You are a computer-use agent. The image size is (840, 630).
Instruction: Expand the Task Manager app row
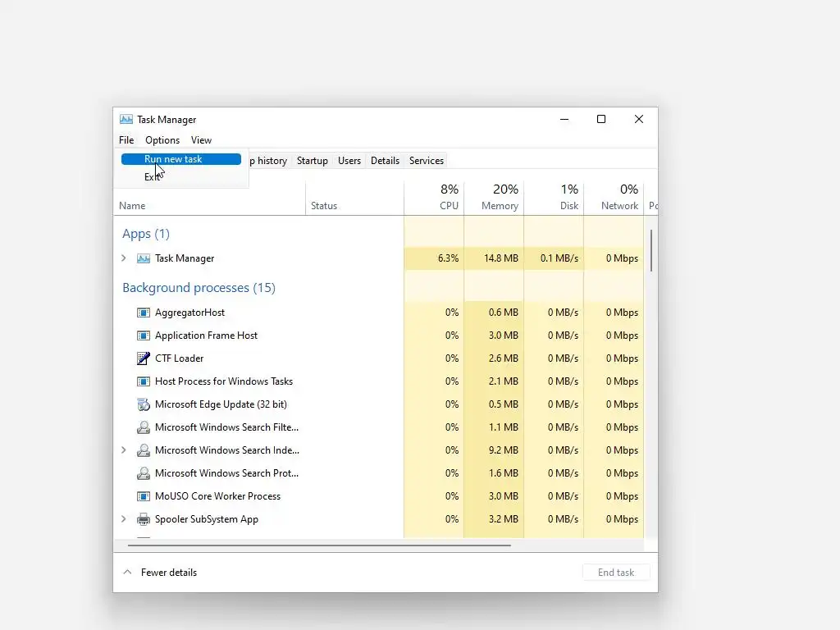(124, 258)
